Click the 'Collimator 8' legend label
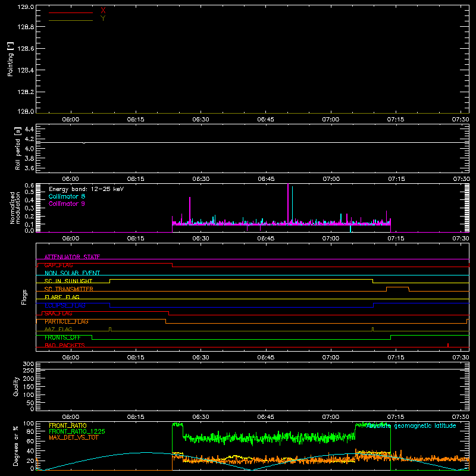476x476 pixels. coord(67,196)
